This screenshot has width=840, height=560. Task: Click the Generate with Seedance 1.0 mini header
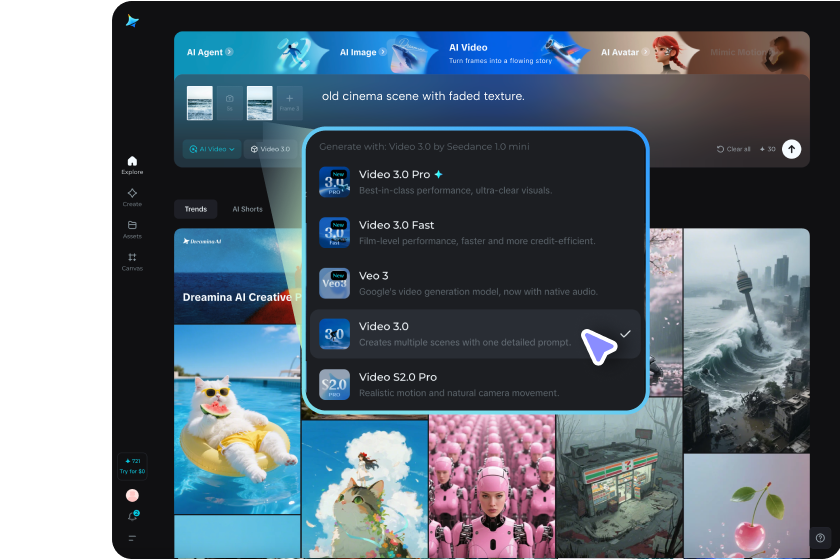tap(424, 146)
